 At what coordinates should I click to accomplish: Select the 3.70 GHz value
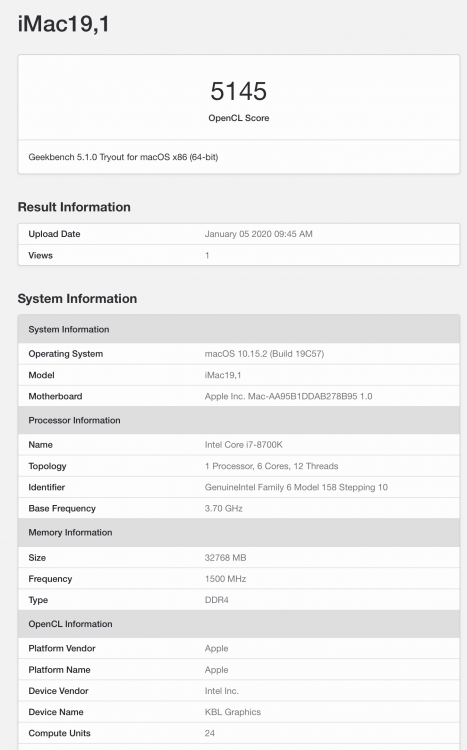point(223,508)
